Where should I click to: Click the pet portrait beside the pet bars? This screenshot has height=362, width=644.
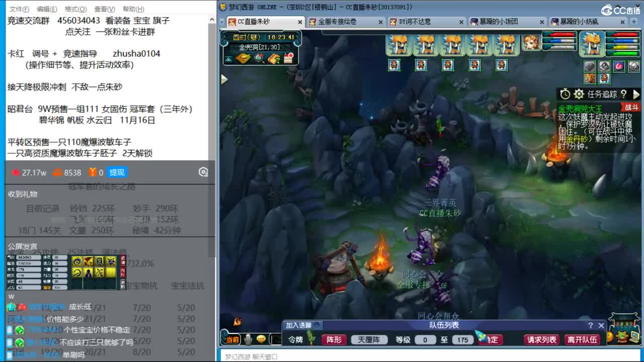(x=531, y=42)
